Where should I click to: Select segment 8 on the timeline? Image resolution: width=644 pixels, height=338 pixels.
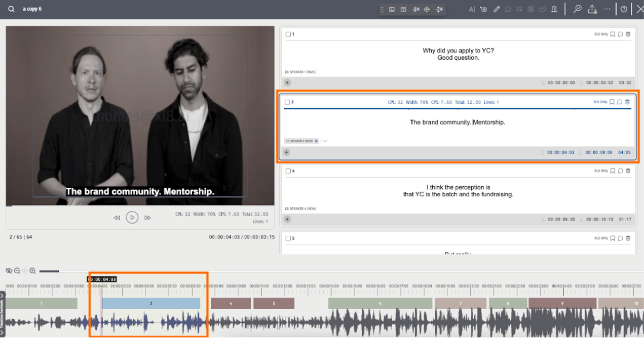tap(508, 303)
